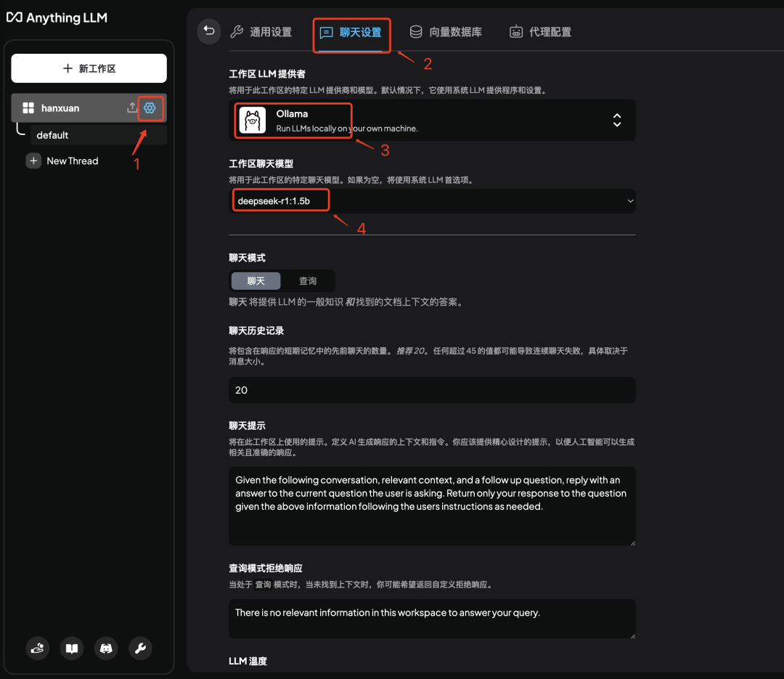Click the upload icon for hanxuan
This screenshot has height=679, width=784.
click(131, 107)
